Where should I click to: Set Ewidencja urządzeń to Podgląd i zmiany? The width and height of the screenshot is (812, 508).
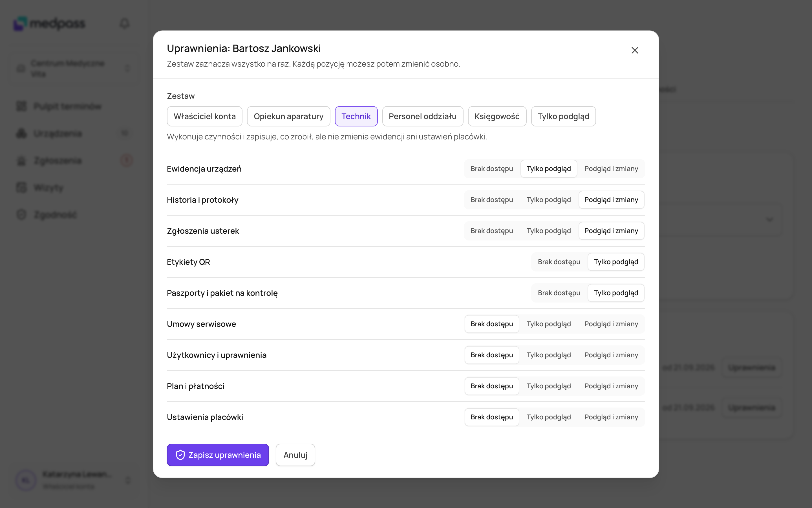click(x=611, y=169)
